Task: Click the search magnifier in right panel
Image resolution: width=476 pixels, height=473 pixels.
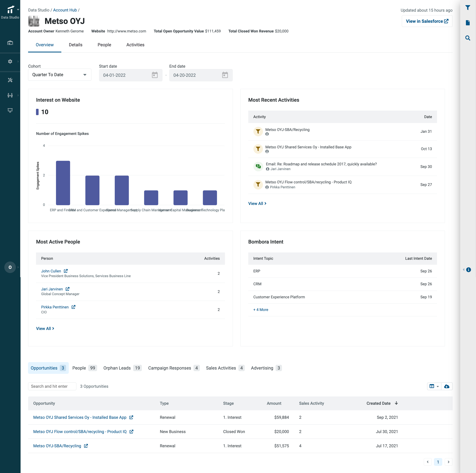Action: click(468, 38)
